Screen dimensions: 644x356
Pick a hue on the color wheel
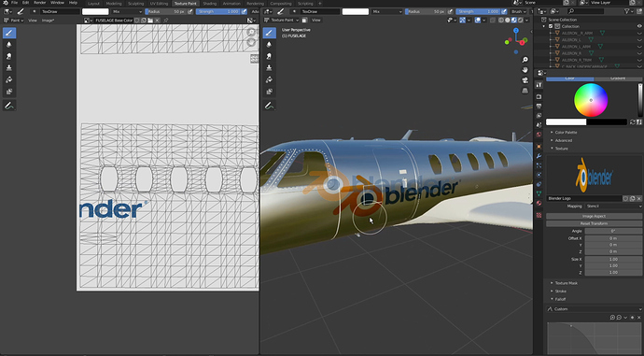(591, 100)
